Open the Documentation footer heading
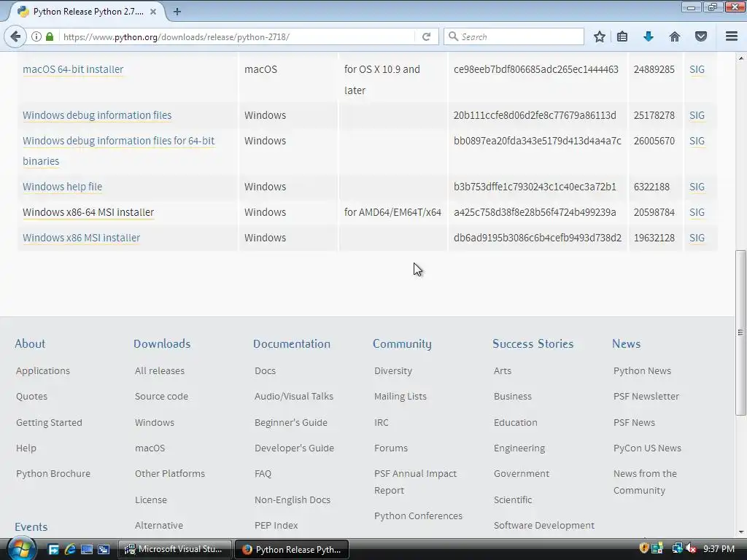The image size is (747, 560). 292,343
